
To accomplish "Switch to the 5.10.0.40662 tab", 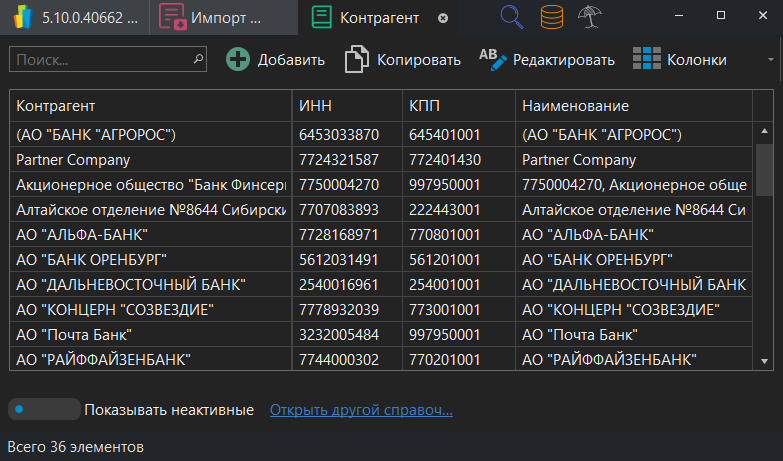I will pos(75,18).
